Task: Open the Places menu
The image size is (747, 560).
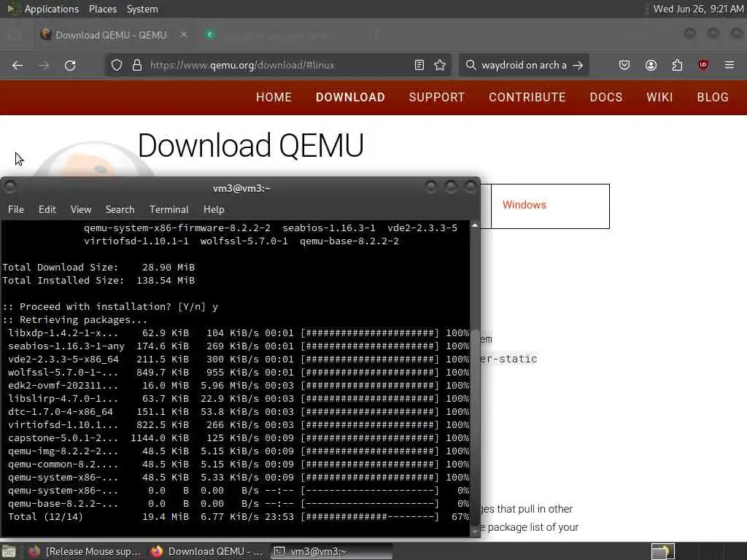Action: click(x=102, y=9)
